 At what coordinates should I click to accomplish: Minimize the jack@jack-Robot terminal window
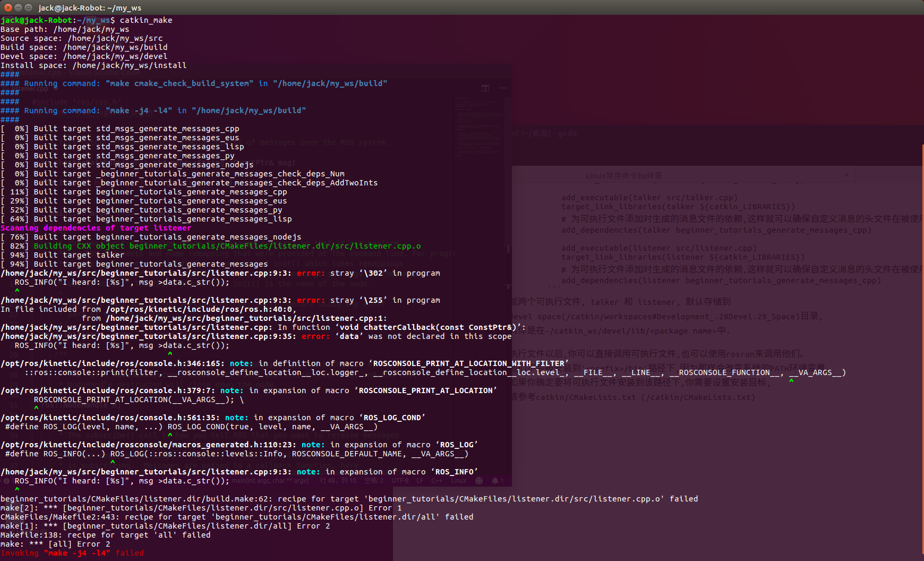[18, 7]
